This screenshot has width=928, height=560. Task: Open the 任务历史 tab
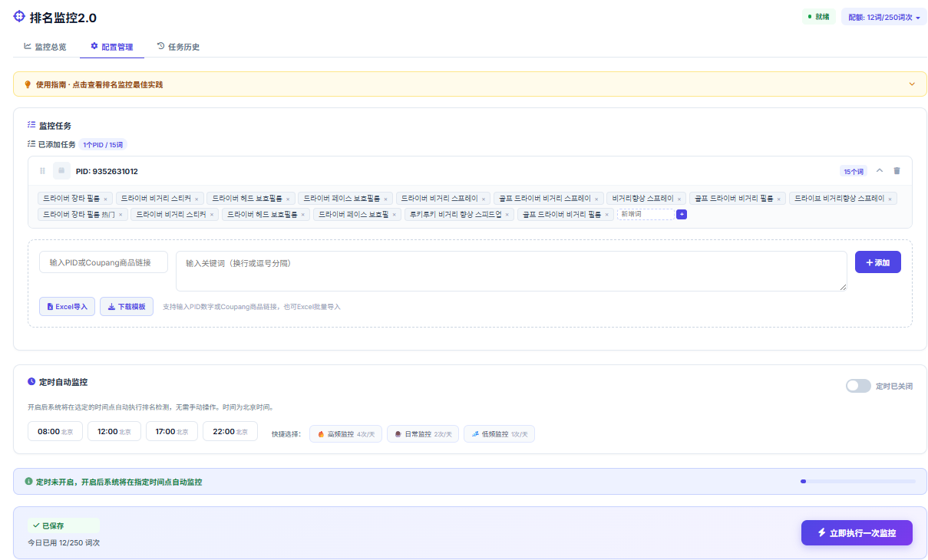click(178, 47)
